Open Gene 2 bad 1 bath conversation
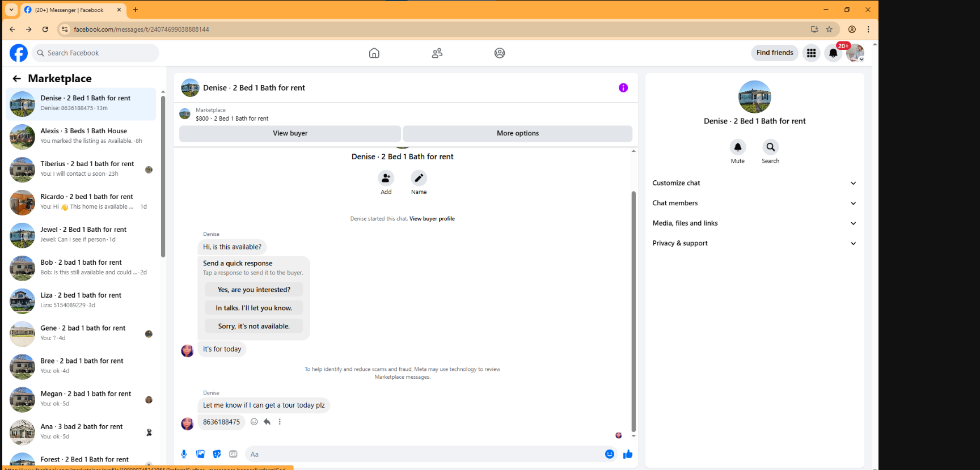 click(81, 334)
